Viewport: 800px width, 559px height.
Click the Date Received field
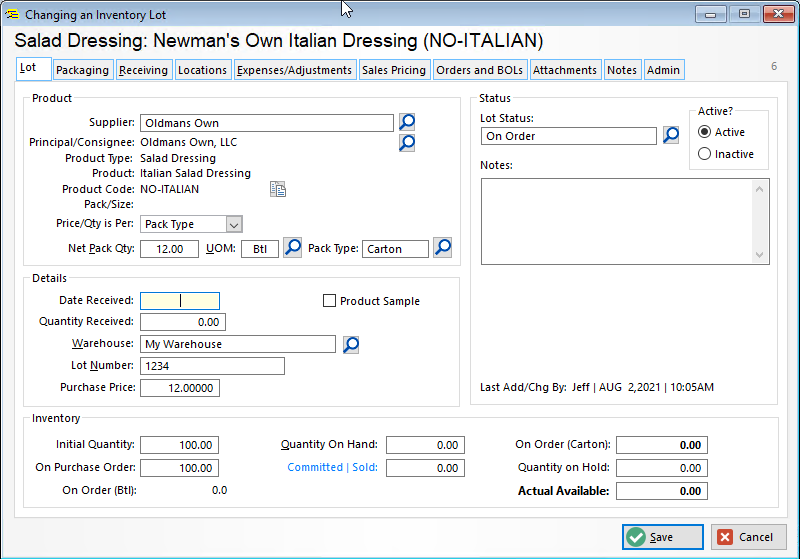[x=180, y=301]
